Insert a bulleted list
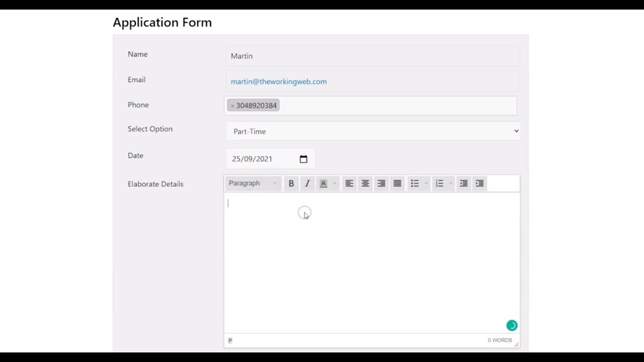The height and width of the screenshot is (362, 644). [x=415, y=184]
